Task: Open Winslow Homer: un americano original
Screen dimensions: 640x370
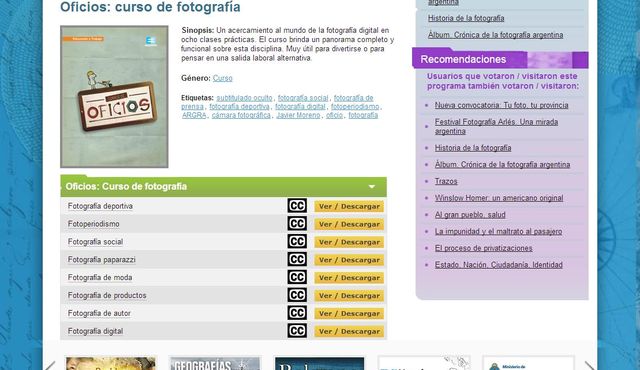Action: pos(499,198)
